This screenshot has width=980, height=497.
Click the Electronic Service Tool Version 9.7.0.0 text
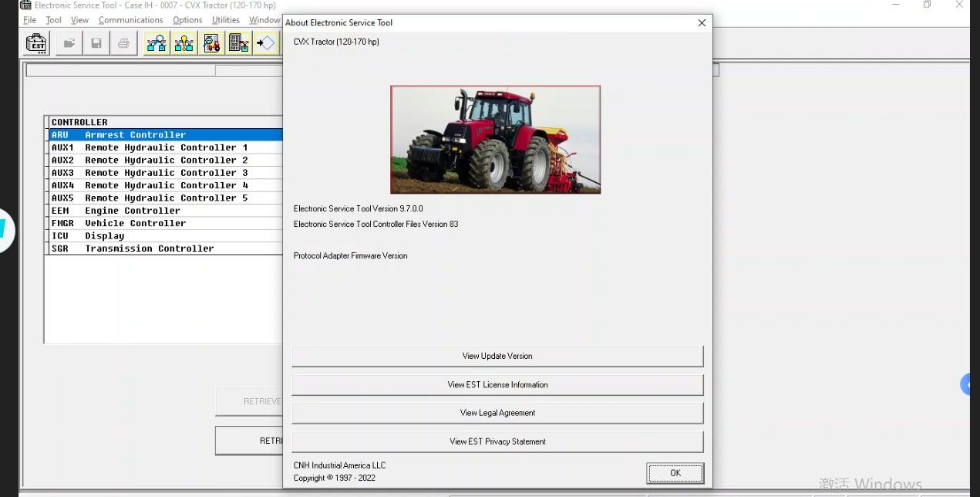point(359,208)
